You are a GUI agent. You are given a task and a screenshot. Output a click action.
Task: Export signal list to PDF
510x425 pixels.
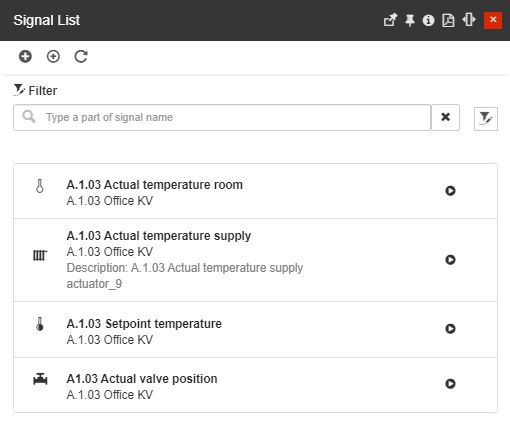coord(448,20)
